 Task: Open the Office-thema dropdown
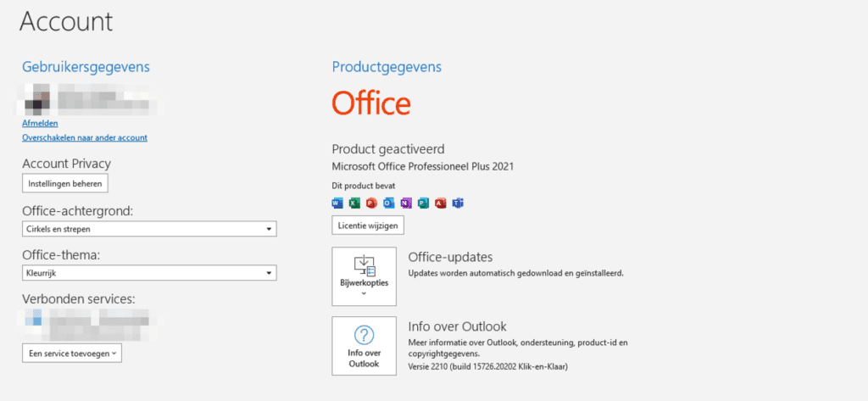pos(149,273)
